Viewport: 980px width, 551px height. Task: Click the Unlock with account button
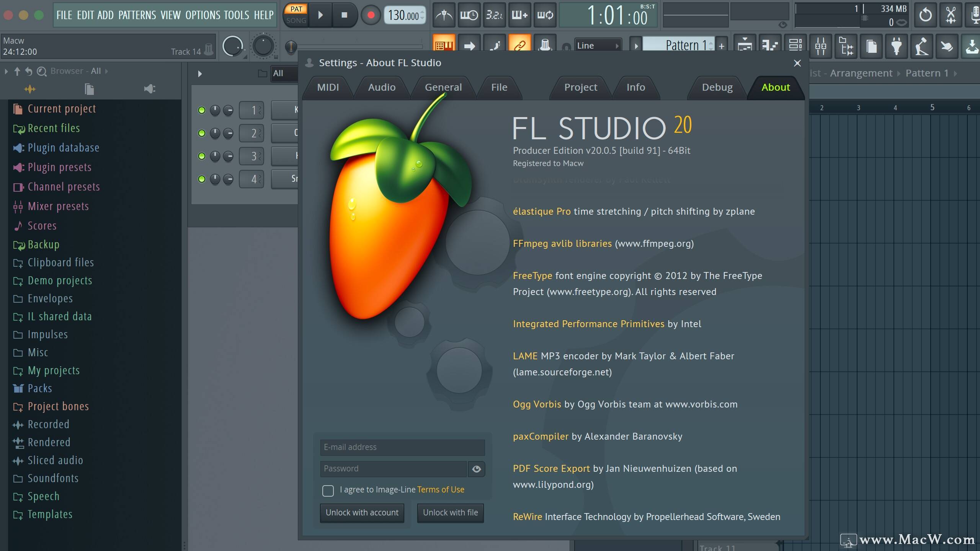[362, 513]
